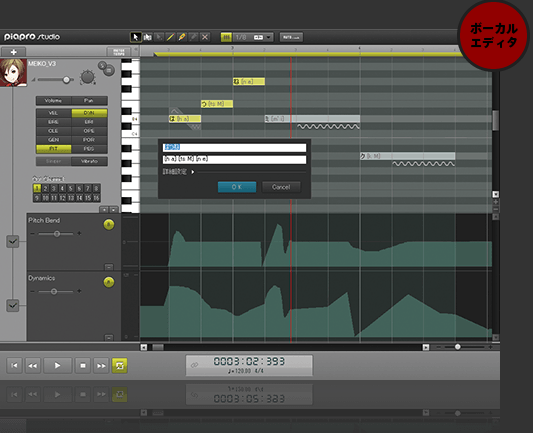Click the plus add track button

(x=14, y=52)
